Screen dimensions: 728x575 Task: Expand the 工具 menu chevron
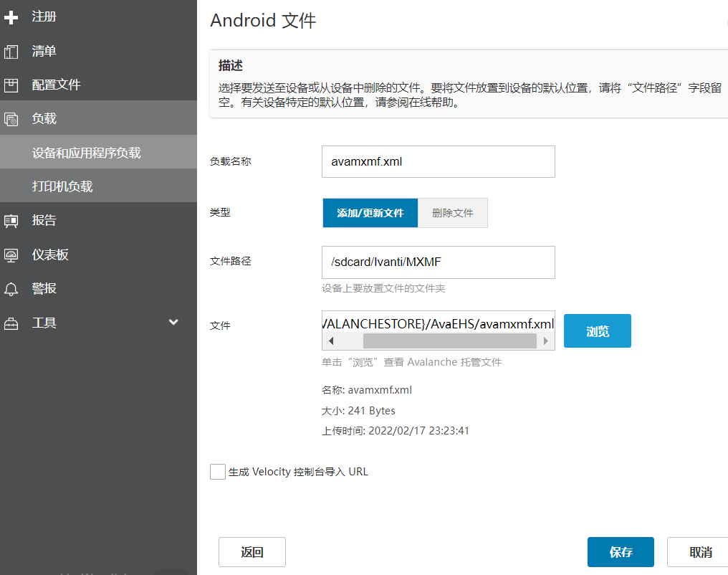173,323
